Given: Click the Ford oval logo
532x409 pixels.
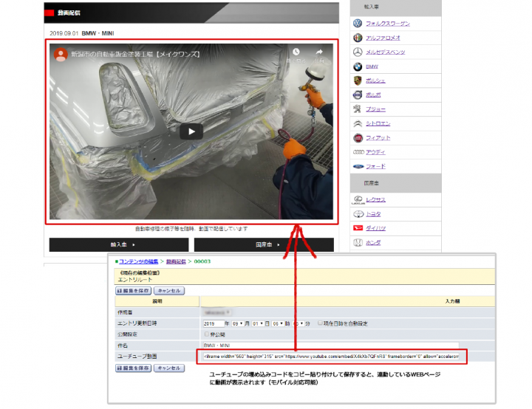Looking at the screenshot, I should click(x=358, y=167).
